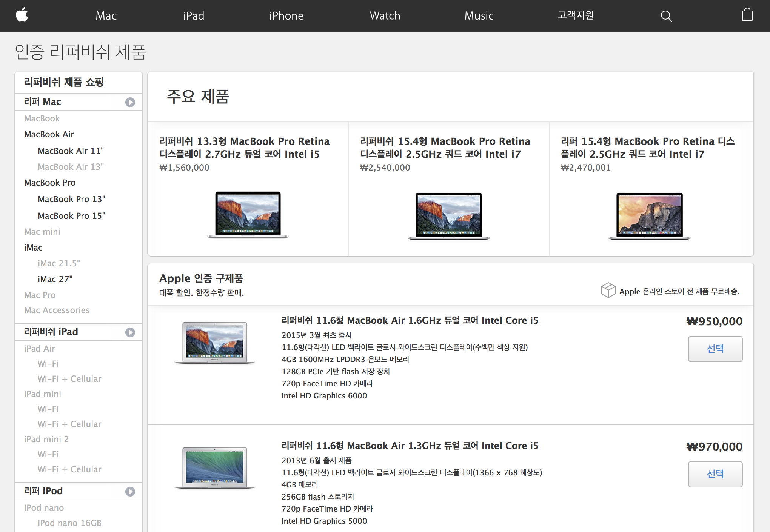
Task: Expand the 리퍼비쉬 iPad section arrow
Action: coord(130,332)
